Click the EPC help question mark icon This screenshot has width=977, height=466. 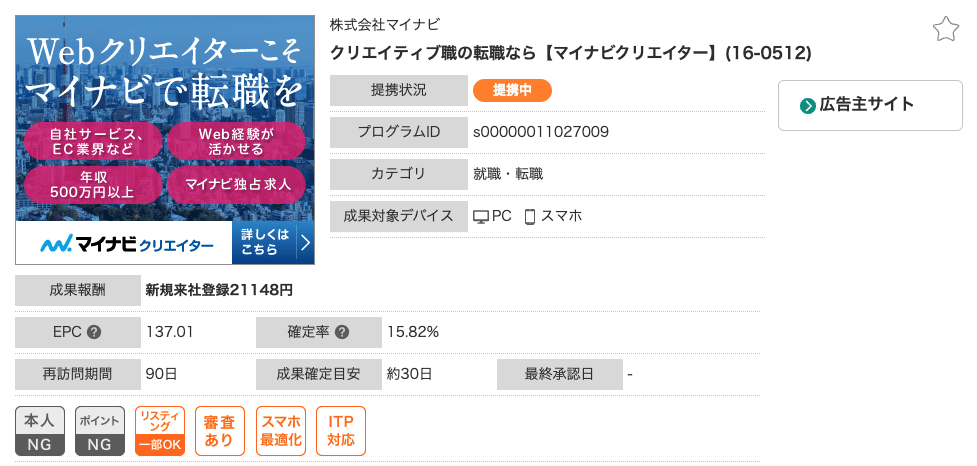(x=94, y=332)
